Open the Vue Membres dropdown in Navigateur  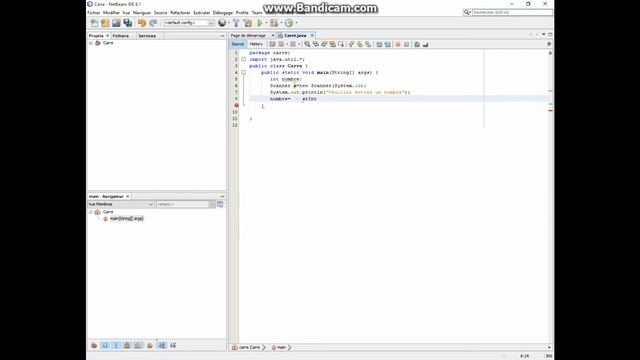[121, 204]
